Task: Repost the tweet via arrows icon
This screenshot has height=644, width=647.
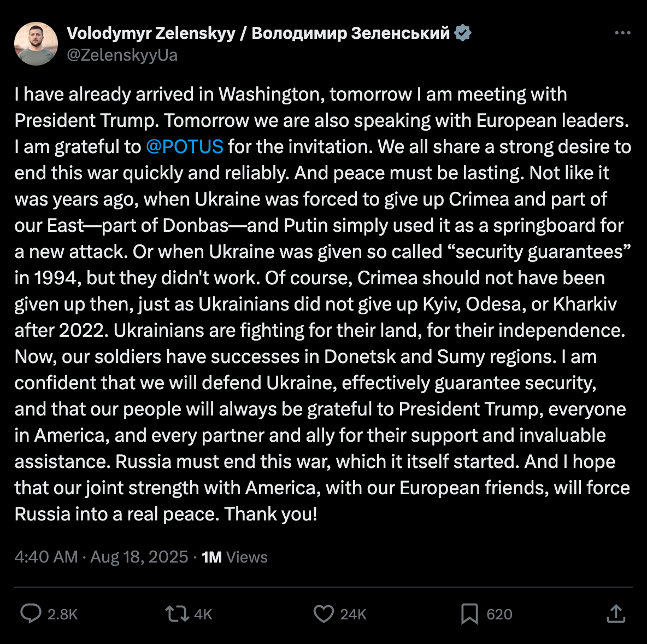Action: [x=177, y=613]
